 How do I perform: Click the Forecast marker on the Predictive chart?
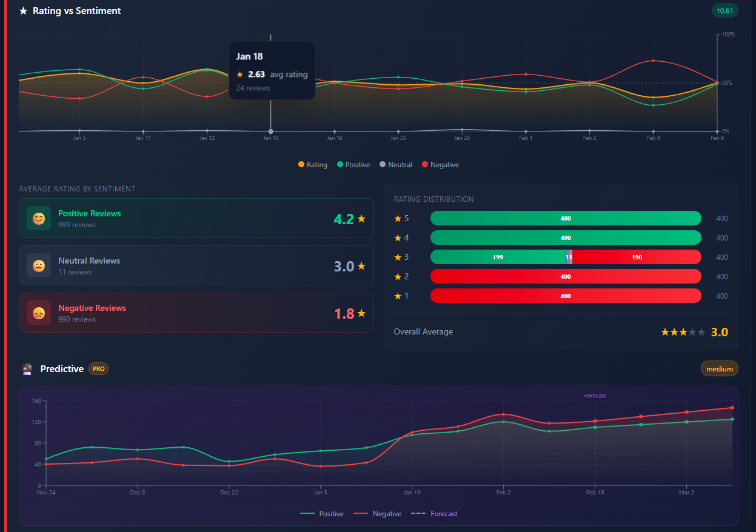click(x=595, y=395)
